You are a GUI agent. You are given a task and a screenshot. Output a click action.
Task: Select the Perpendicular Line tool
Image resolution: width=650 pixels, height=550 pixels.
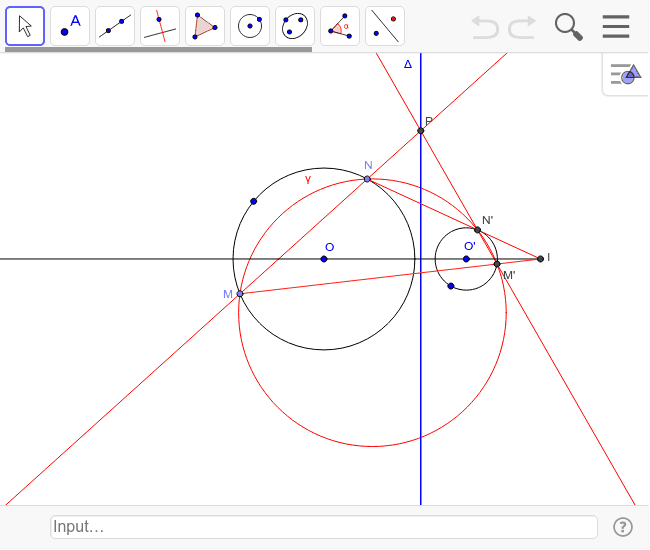pyautogui.click(x=160, y=26)
